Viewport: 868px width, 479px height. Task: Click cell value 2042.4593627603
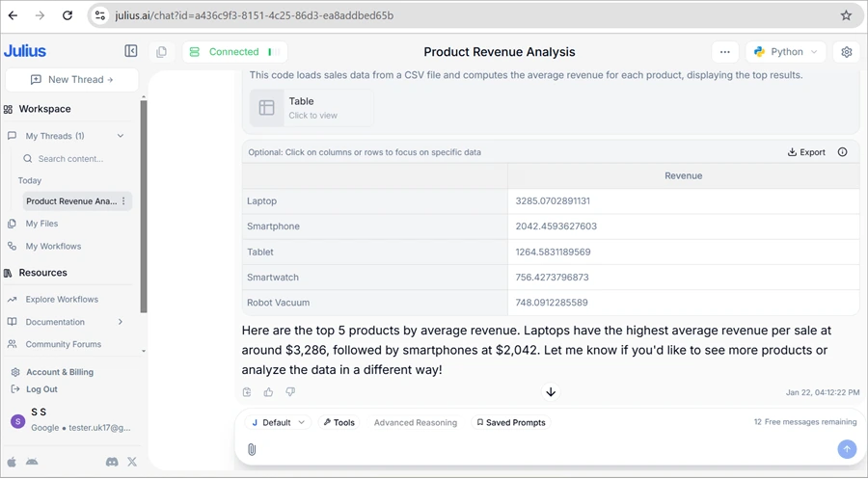tap(556, 226)
